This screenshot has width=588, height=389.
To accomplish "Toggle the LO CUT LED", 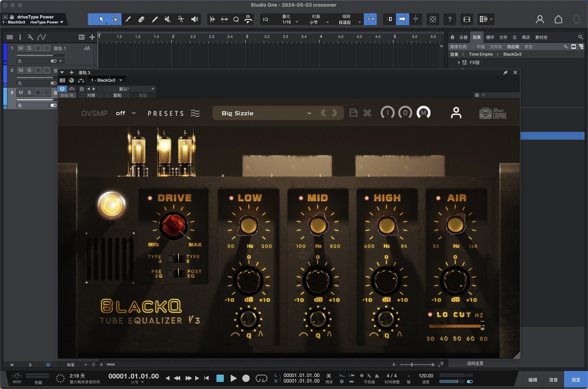I will tap(430, 315).
